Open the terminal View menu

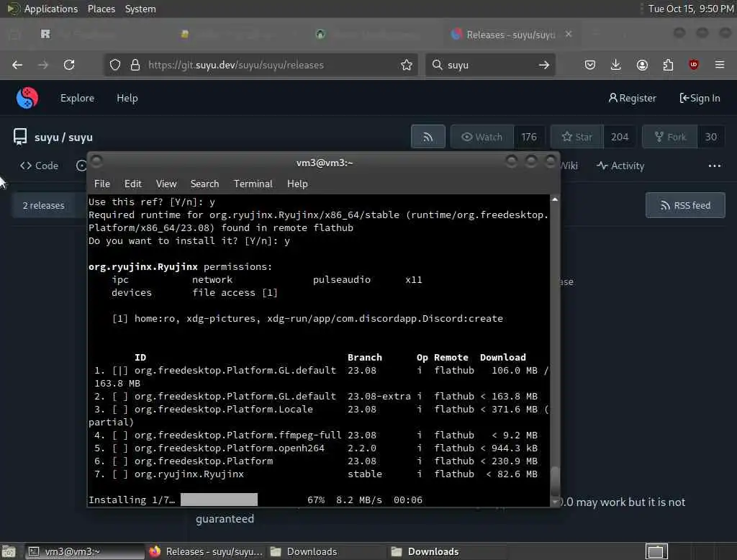tap(166, 184)
